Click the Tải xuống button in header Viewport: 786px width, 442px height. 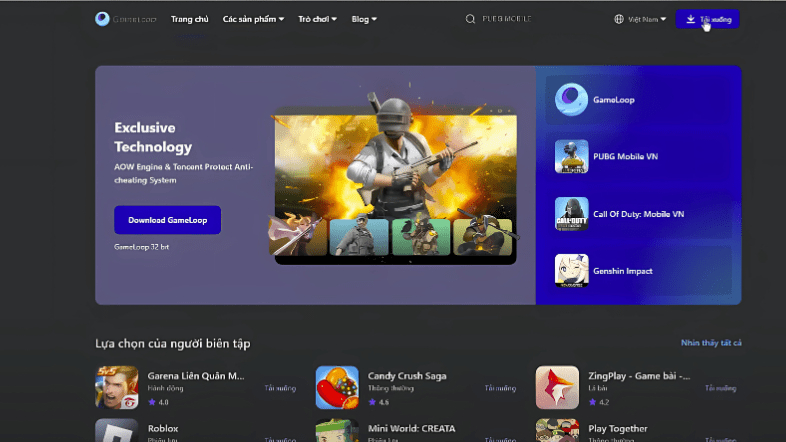pyautogui.click(x=707, y=19)
